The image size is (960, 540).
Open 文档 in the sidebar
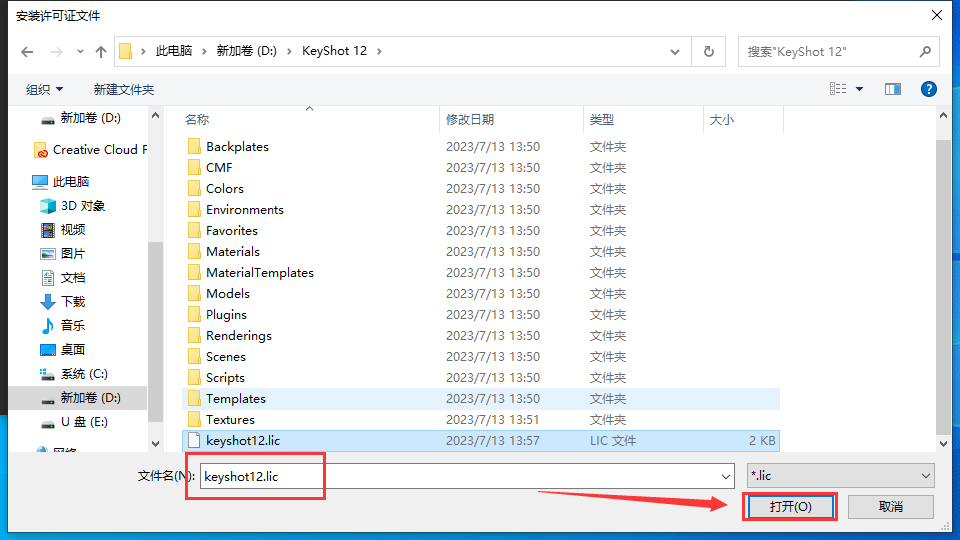coord(63,277)
